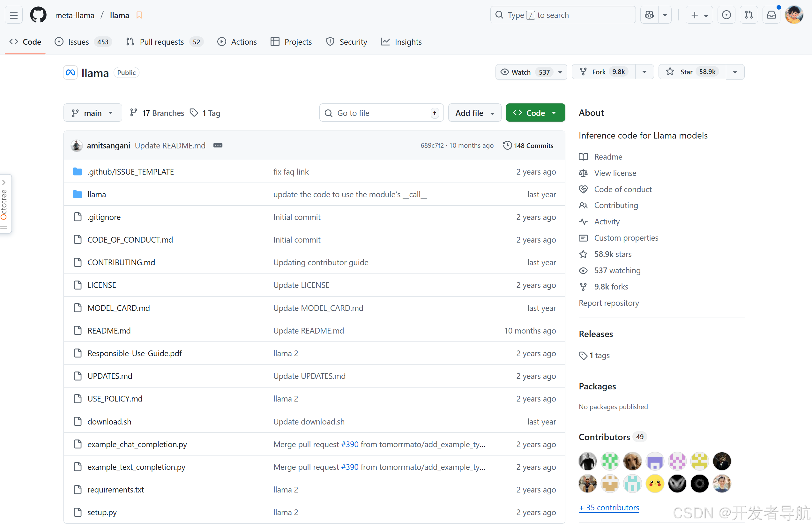The width and height of the screenshot is (812, 526).
Task: Expand the green Code dropdown
Action: [x=535, y=113]
